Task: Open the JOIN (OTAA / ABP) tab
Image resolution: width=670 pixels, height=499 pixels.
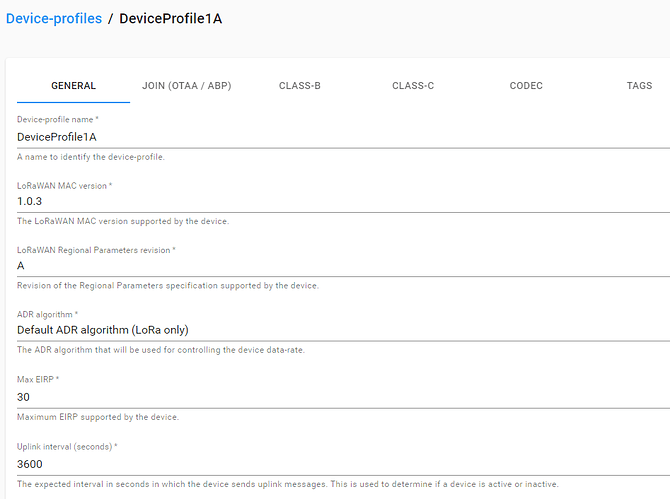Action: [x=186, y=85]
